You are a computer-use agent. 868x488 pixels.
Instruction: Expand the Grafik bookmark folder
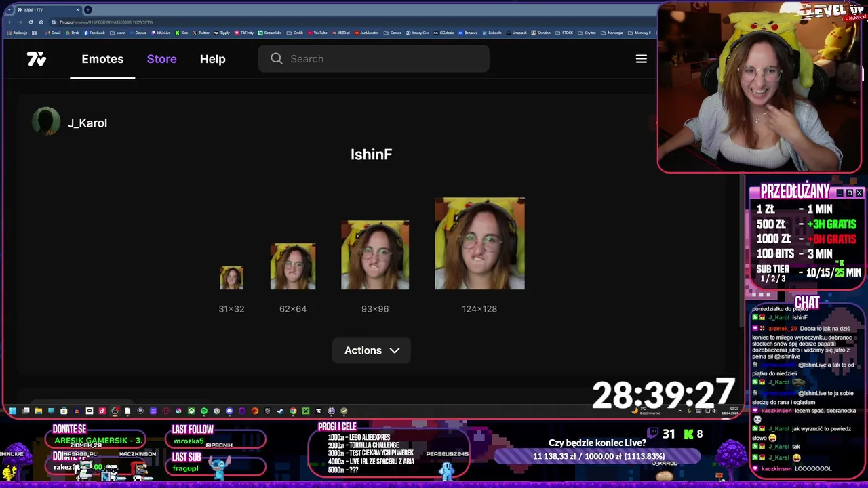pos(294,33)
